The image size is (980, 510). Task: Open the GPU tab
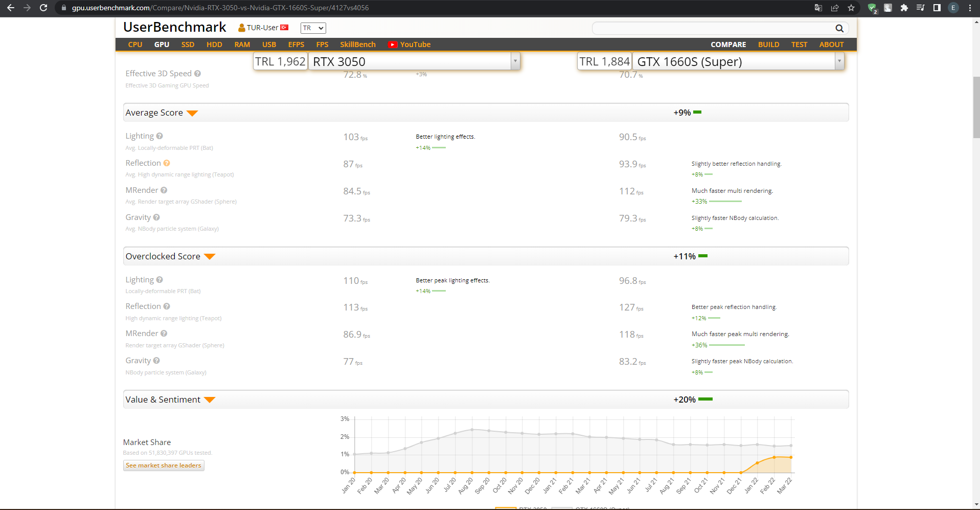click(x=162, y=45)
